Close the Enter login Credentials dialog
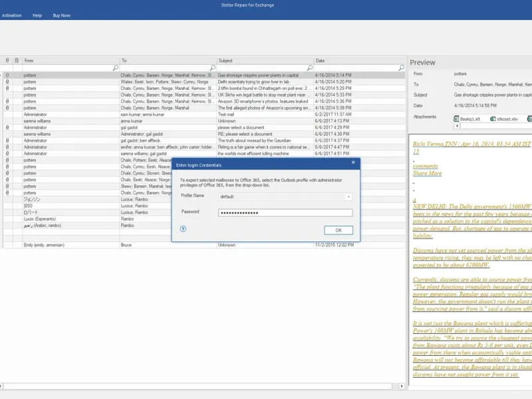 click(x=353, y=162)
